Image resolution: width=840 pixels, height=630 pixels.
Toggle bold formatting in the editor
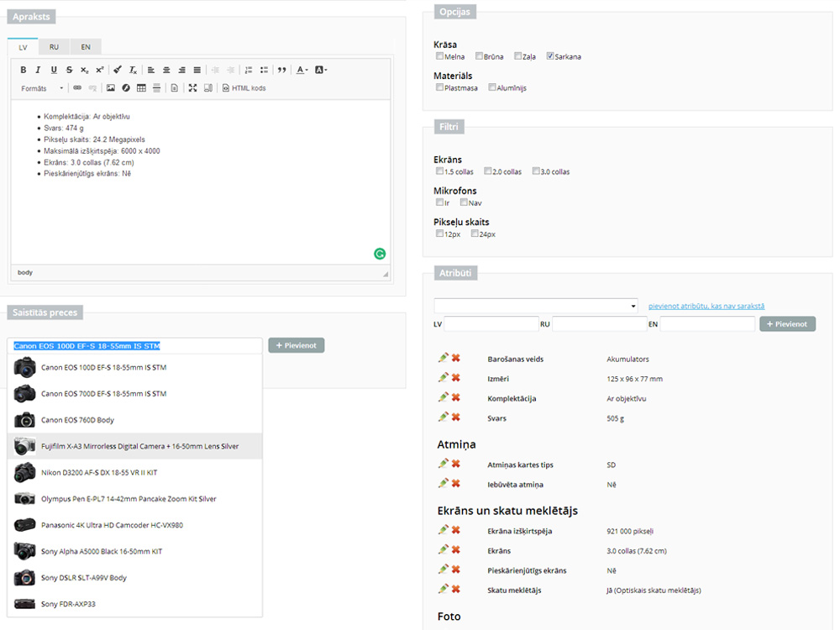(x=24, y=70)
